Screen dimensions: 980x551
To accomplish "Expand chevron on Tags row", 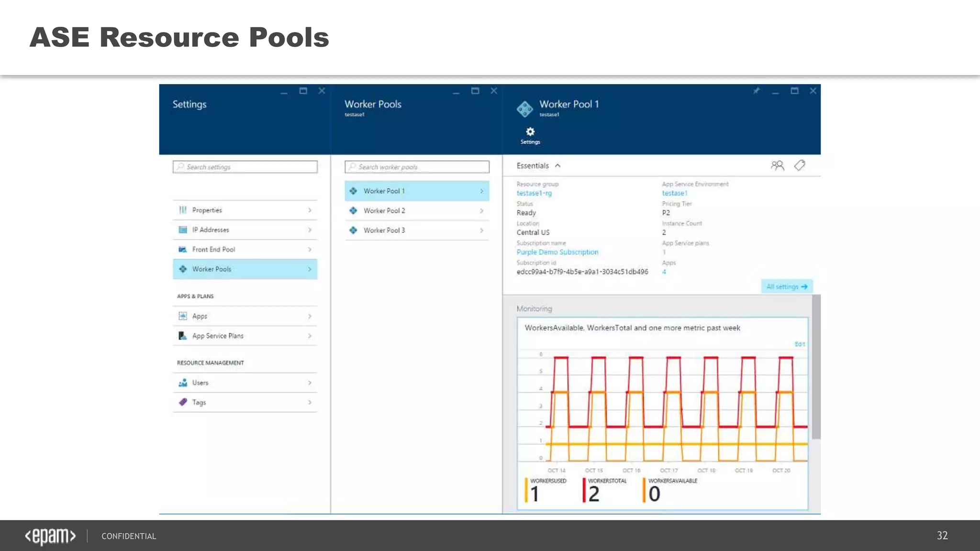I will pos(310,402).
